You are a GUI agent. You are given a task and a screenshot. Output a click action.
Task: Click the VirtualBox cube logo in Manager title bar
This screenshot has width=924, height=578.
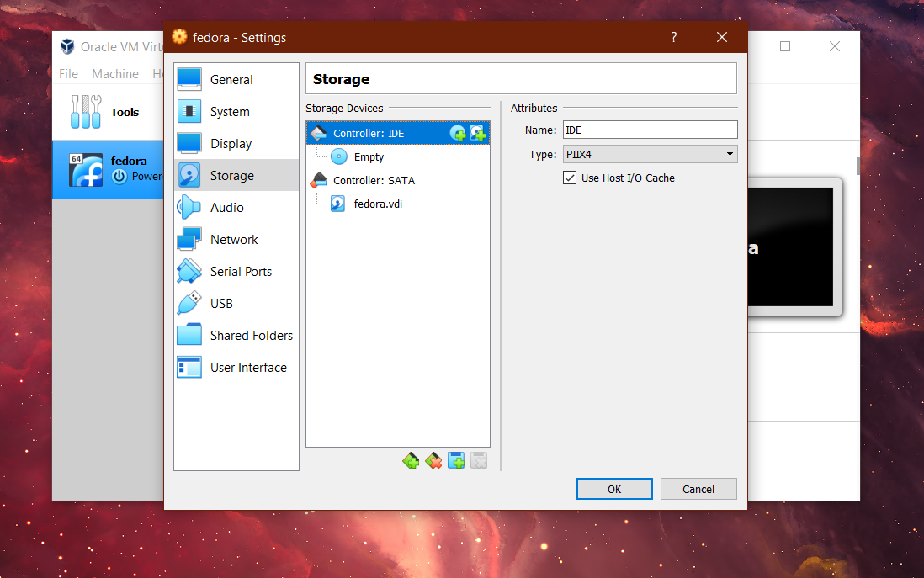point(67,46)
